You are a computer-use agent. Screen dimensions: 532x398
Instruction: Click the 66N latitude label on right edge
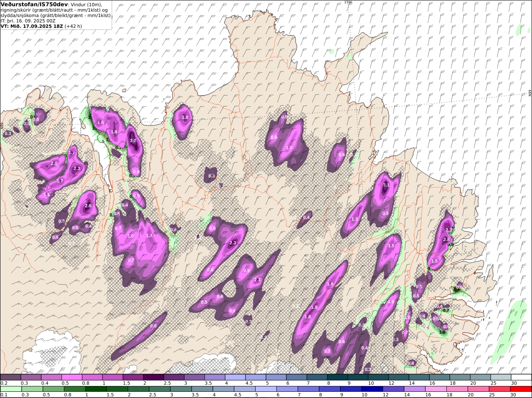click(x=530, y=93)
